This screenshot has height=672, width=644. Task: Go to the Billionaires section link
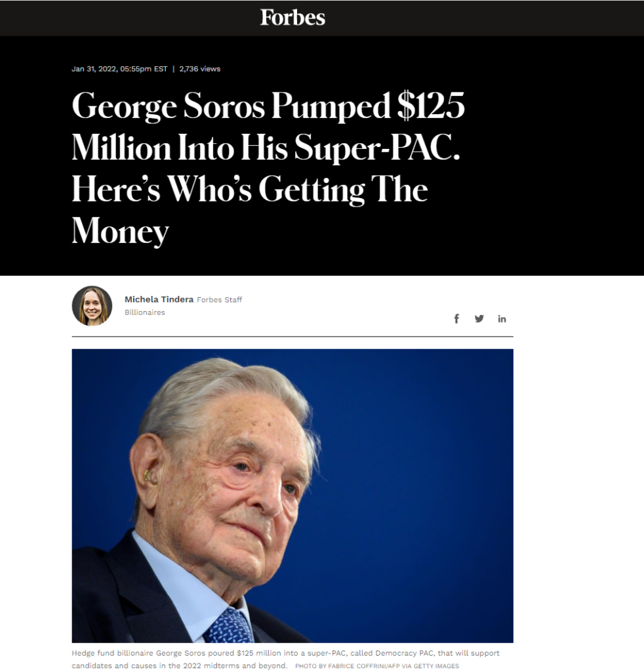(144, 312)
